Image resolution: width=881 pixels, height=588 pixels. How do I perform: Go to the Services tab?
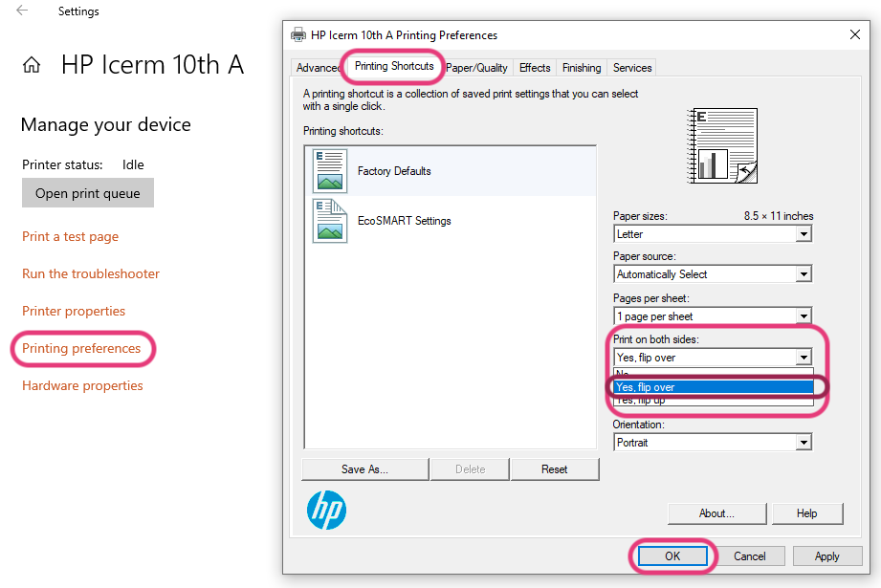(632, 68)
